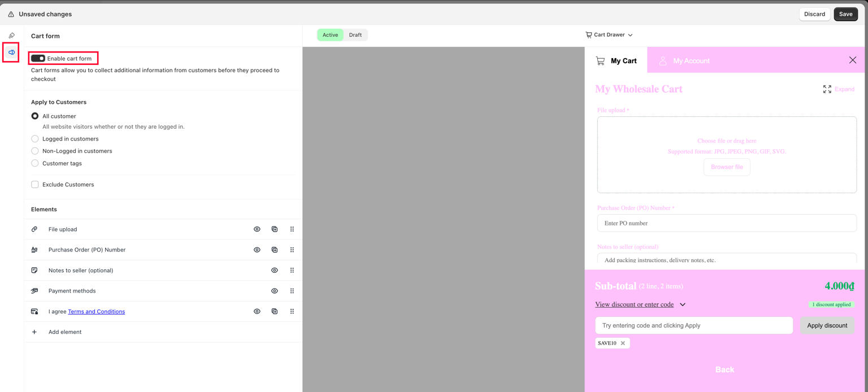868x392 pixels.
Task: Close the cart drawer with X
Action: [852, 60]
